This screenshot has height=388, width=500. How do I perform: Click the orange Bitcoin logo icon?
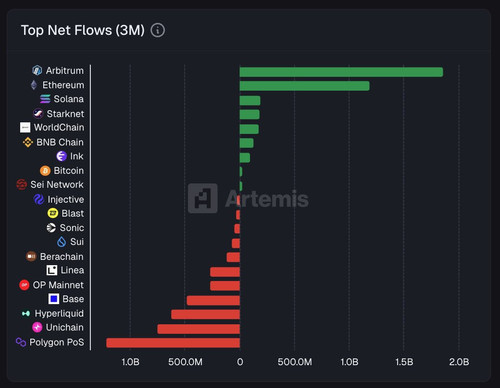[45, 171]
